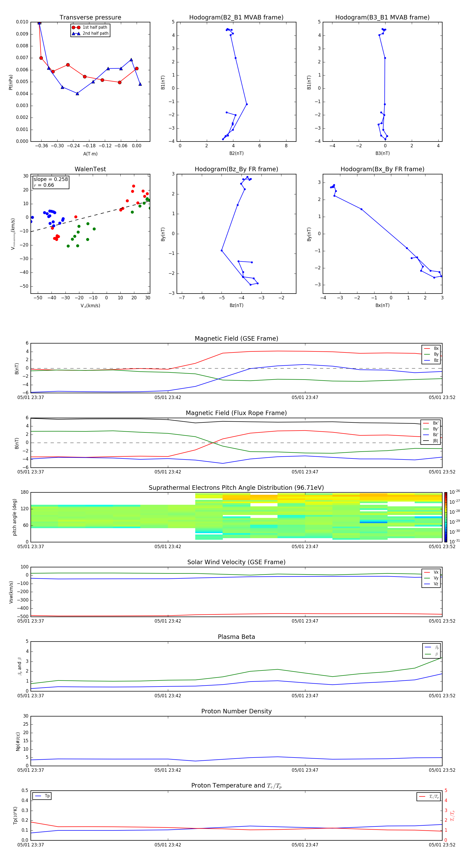Click the 'Magnetic Field (Flux Rope Frame)' title
The image size is (473, 868).
pyautogui.click(x=236, y=413)
